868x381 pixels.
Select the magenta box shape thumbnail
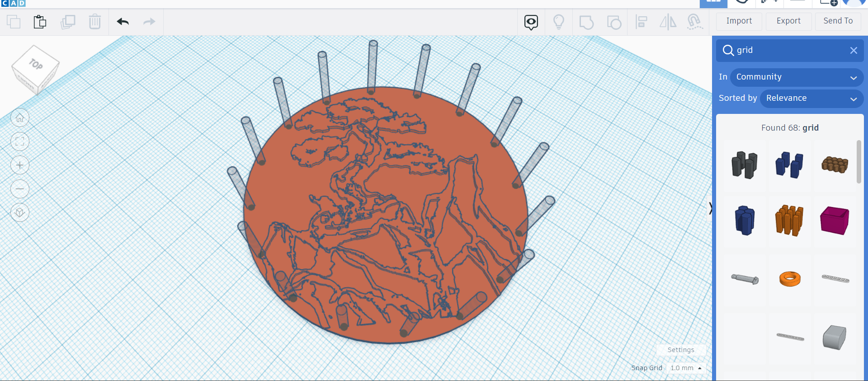[x=835, y=221]
